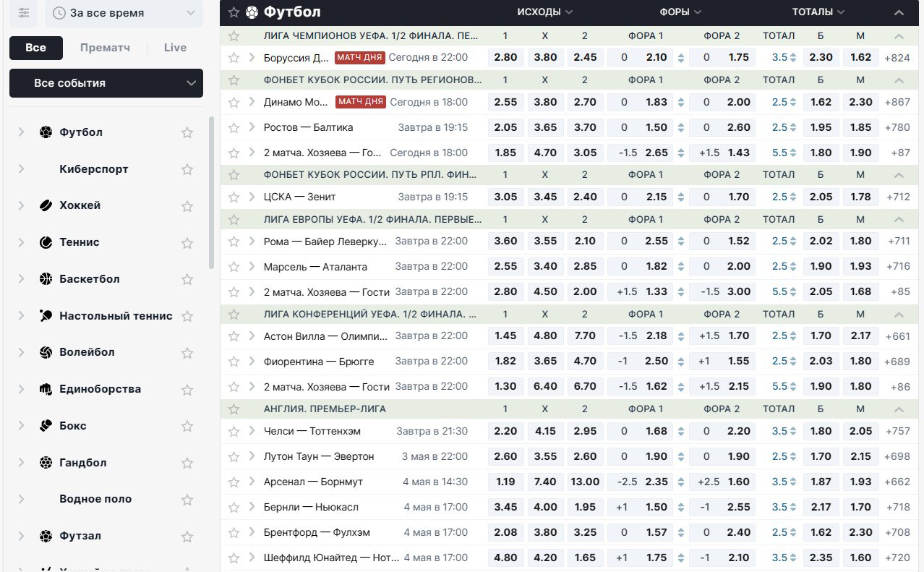Click the Tennis ball sport icon
Screen dimensions: 924x572
click(46, 242)
